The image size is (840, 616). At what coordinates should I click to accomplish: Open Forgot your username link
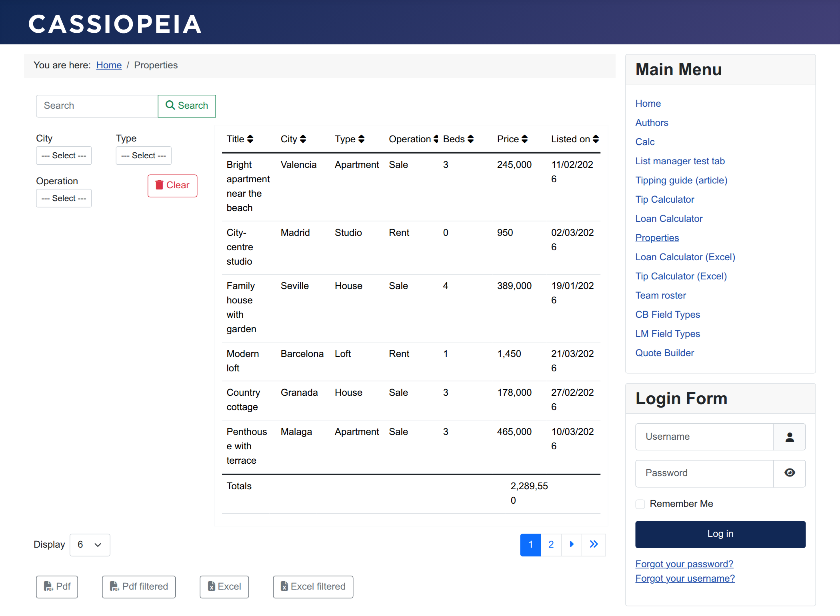(x=685, y=578)
